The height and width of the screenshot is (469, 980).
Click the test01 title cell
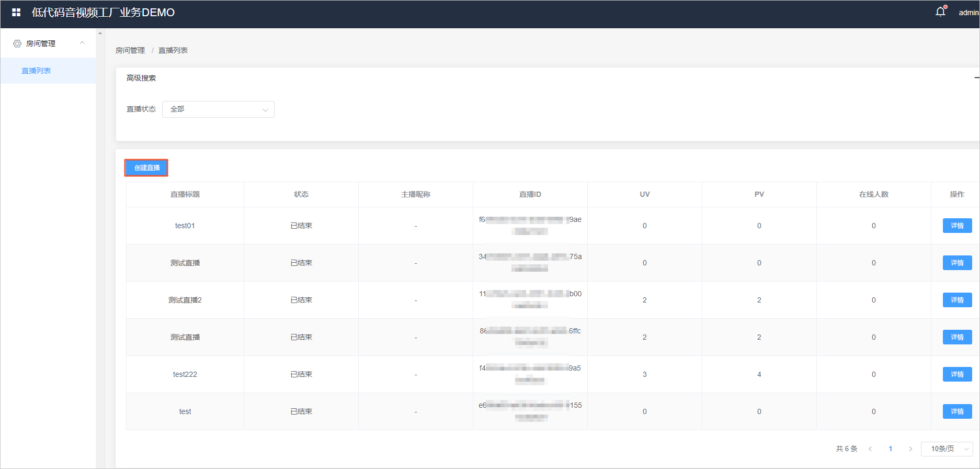point(185,226)
